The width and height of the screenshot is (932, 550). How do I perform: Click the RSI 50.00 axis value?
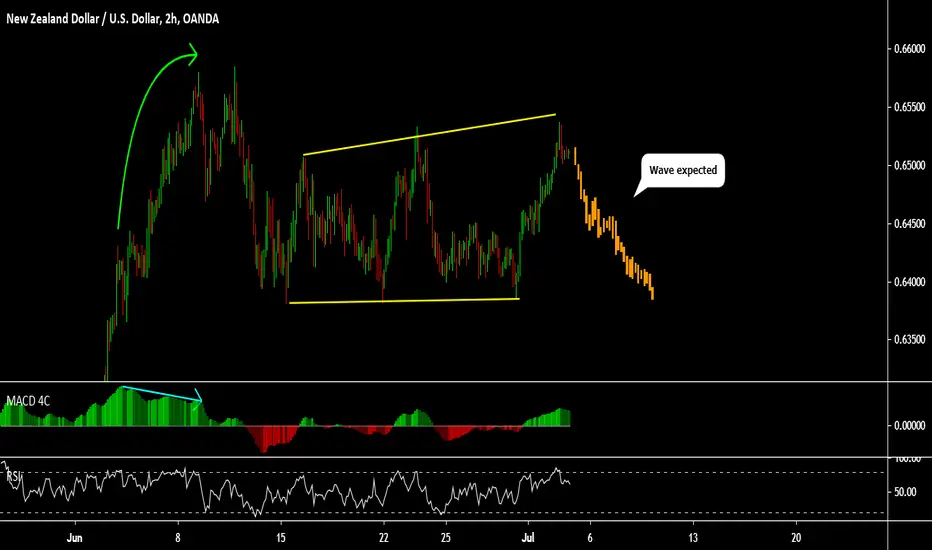coord(905,492)
